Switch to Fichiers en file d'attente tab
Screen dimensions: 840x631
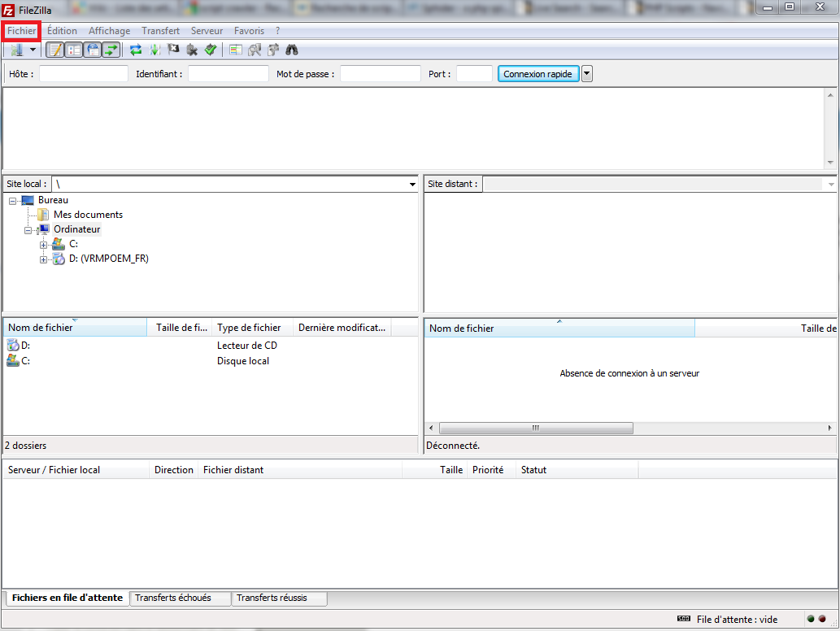(67, 598)
